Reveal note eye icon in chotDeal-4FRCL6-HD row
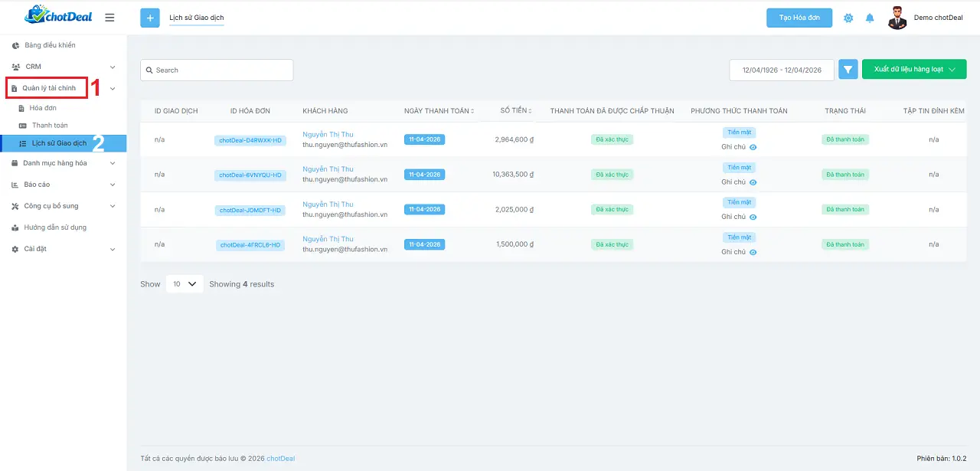Image resolution: width=980 pixels, height=471 pixels. [x=753, y=252]
